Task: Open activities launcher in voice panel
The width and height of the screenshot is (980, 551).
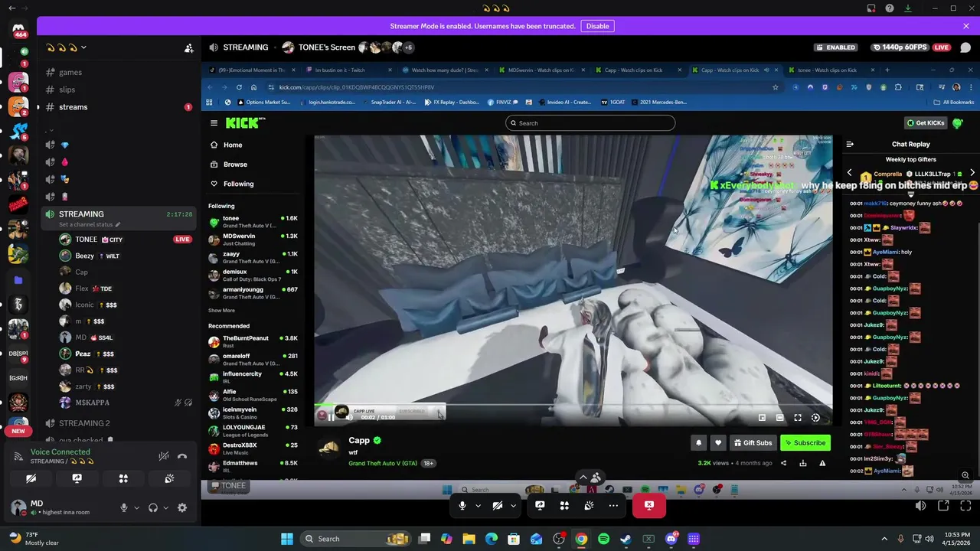Action: coord(123,479)
